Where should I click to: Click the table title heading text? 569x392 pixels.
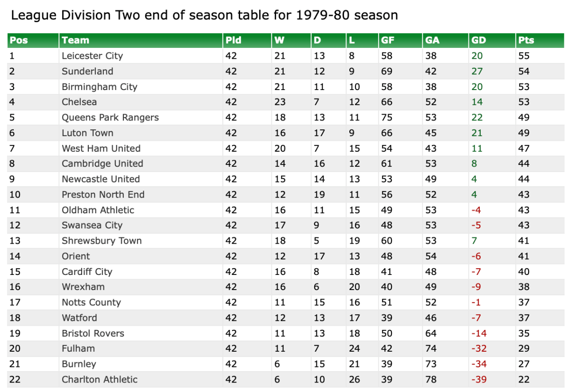[x=204, y=15]
